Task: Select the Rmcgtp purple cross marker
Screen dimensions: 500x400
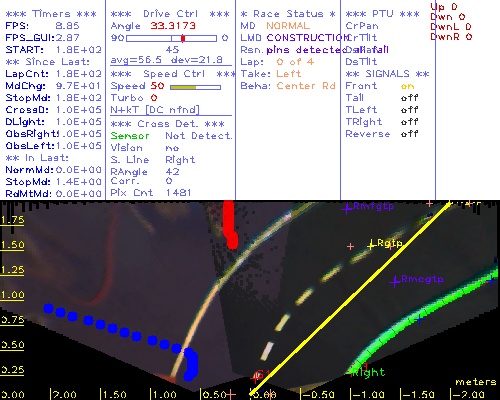Action: (x=395, y=282)
